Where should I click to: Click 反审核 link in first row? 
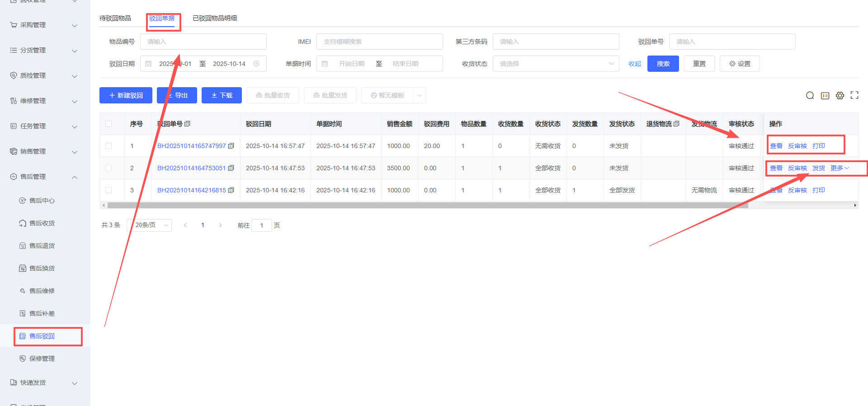pyautogui.click(x=797, y=146)
